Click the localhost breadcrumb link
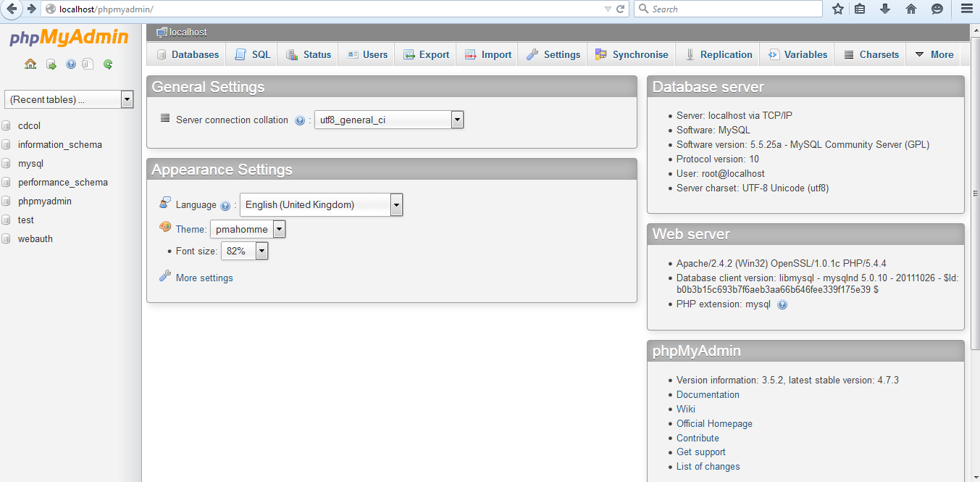 [188, 32]
